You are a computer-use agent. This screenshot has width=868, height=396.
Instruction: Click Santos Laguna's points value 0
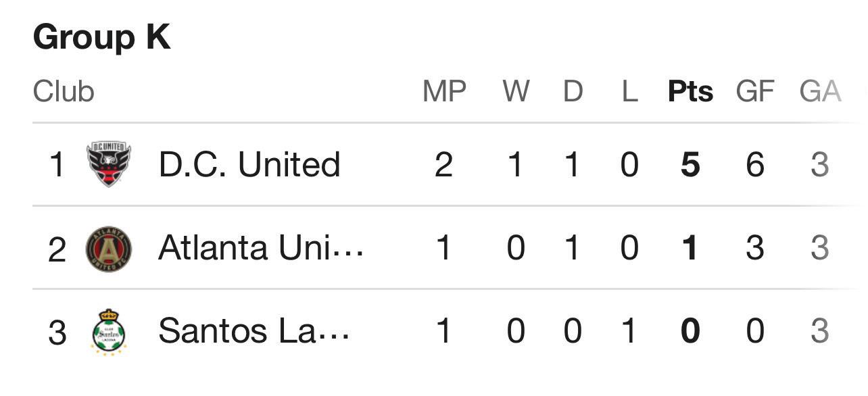click(690, 332)
